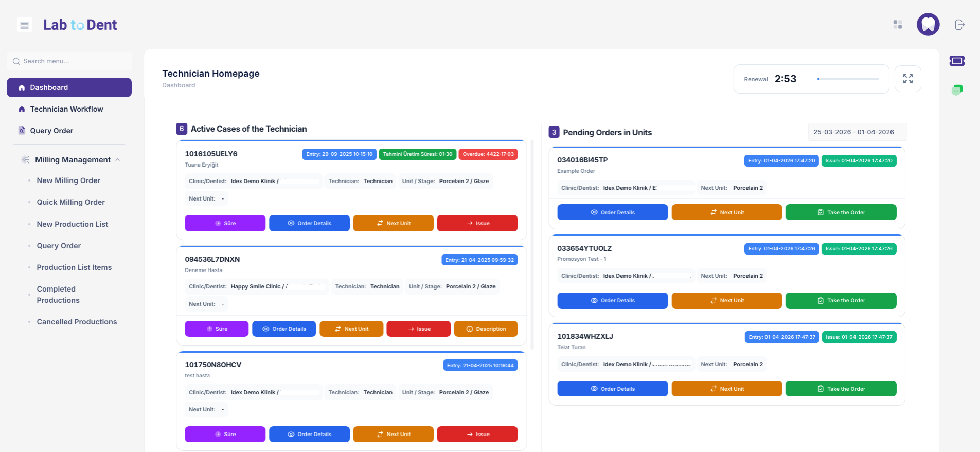Click Issue button for order 1016105UELY6

477,223
